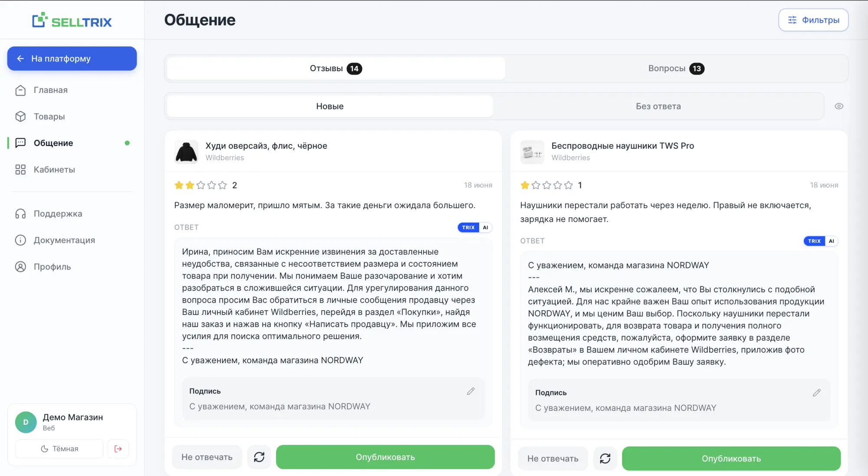868x476 pixels.
Task: Edit signature pencil on earbuds review
Action: 816,393
